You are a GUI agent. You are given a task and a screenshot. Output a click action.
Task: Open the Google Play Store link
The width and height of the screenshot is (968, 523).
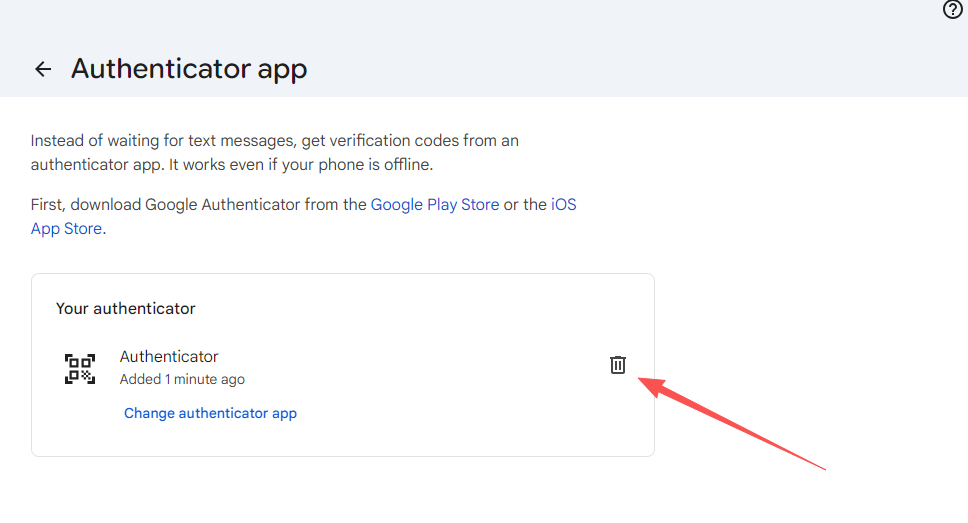coord(434,204)
